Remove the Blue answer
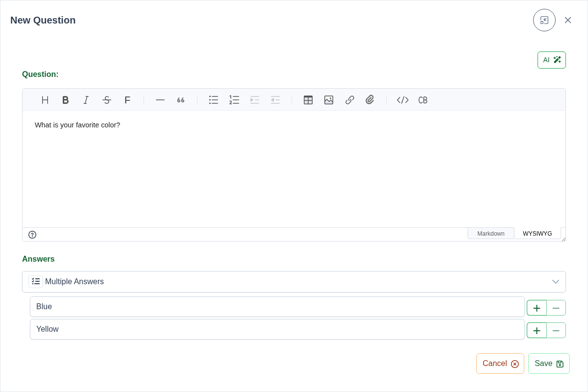Viewport: 588px width, 392px height. pyautogui.click(x=556, y=308)
